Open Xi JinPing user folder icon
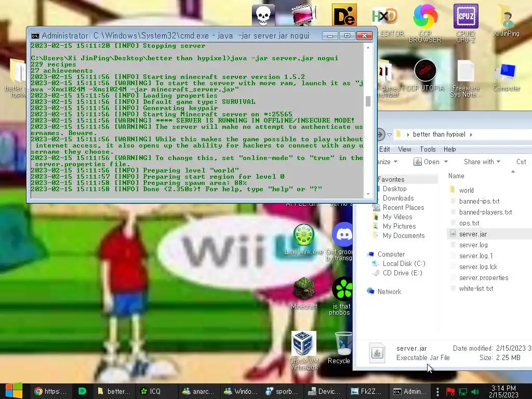 click(506, 20)
